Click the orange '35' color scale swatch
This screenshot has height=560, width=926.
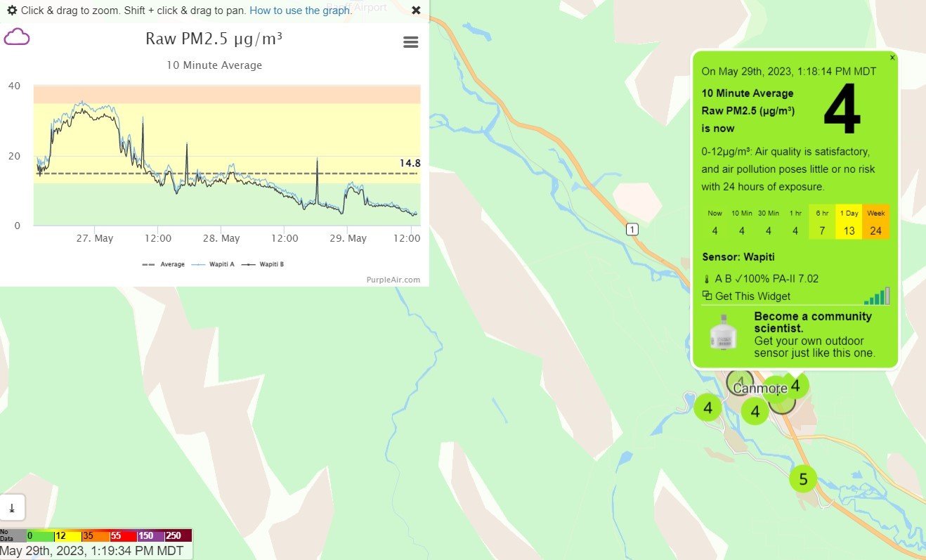point(95,535)
